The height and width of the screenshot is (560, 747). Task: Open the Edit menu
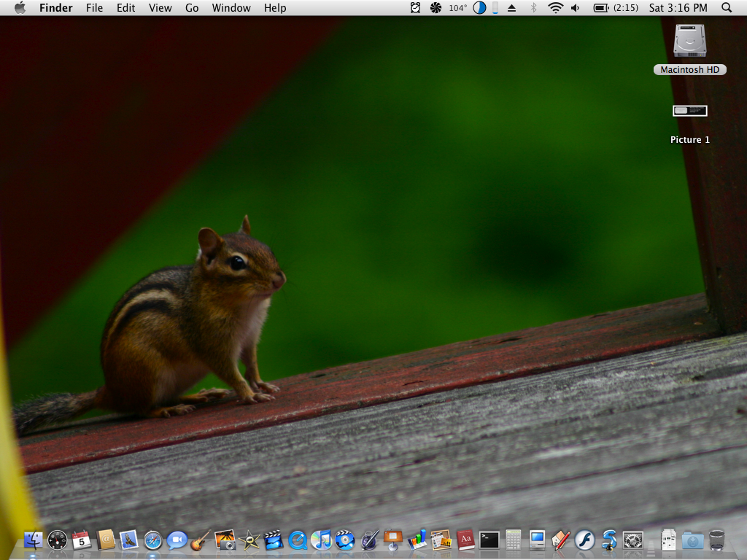click(x=125, y=7)
